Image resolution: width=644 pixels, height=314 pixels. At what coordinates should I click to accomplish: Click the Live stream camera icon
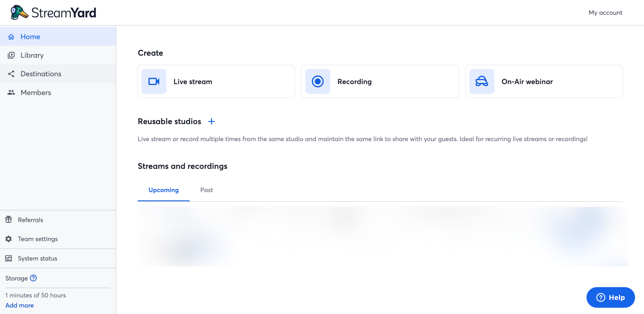click(153, 81)
